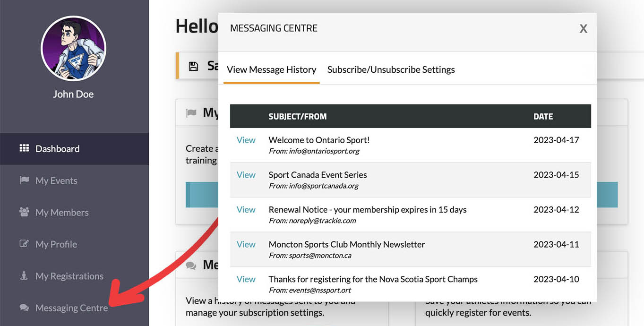Close the Messaging Centre dialog
Image resolution: width=644 pixels, height=326 pixels.
[x=583, y=29]
